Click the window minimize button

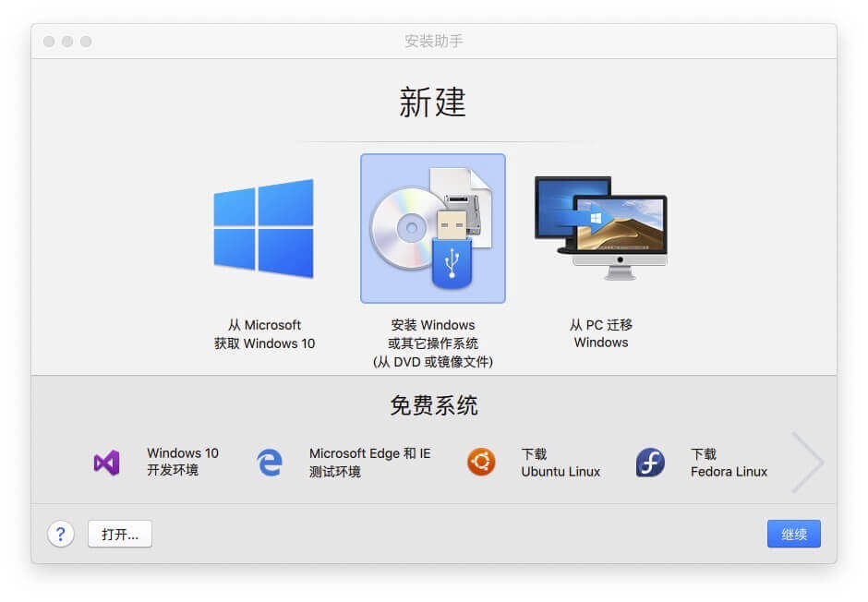67,42
